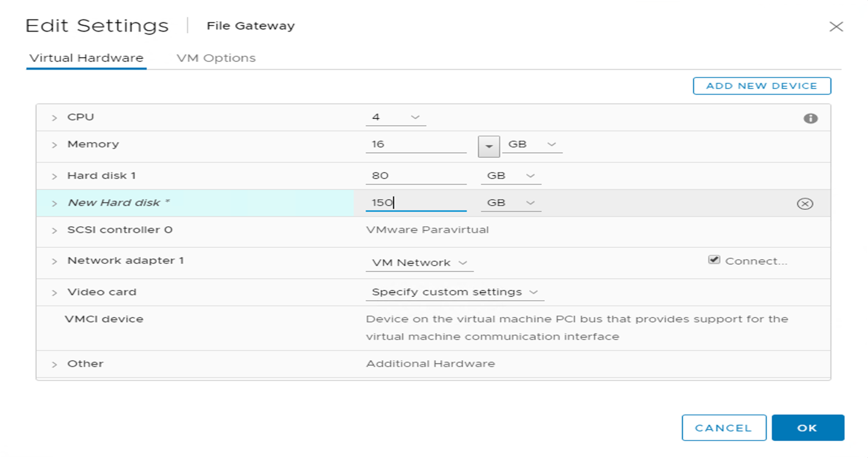Select the Virtual Hardware tab
868x458 pixels.
[x=86, y=58]
